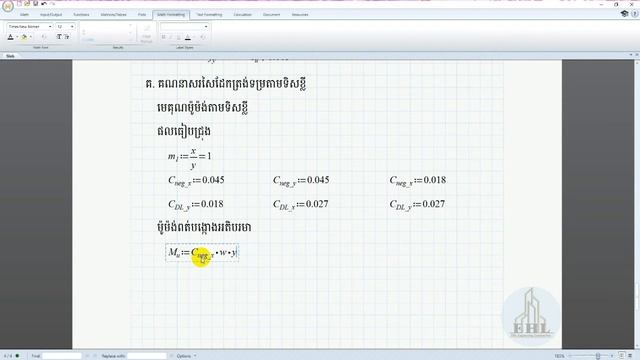This screenshot has height=360, width=640.
Task: Click in the Find input field
Action: coord(62,356)
